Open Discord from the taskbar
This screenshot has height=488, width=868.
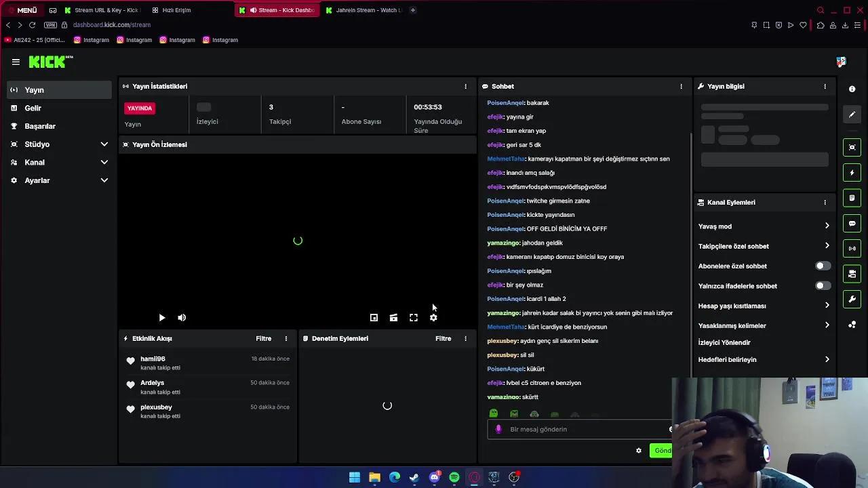coord(435,477)
